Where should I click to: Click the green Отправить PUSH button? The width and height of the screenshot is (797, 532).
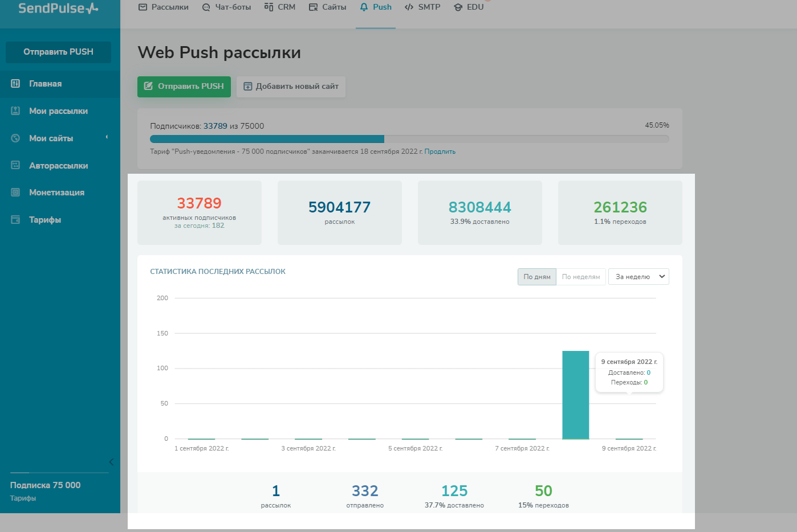pos(184,87)
